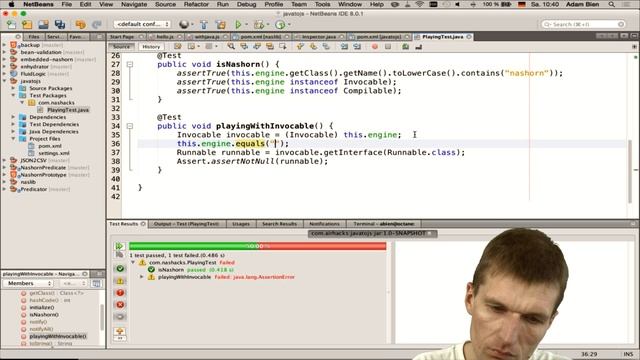Screen dimensions: 640x360
Task: Click the Open Project toolbar icon
Action: pyautogui.click(x=43, y=24)
